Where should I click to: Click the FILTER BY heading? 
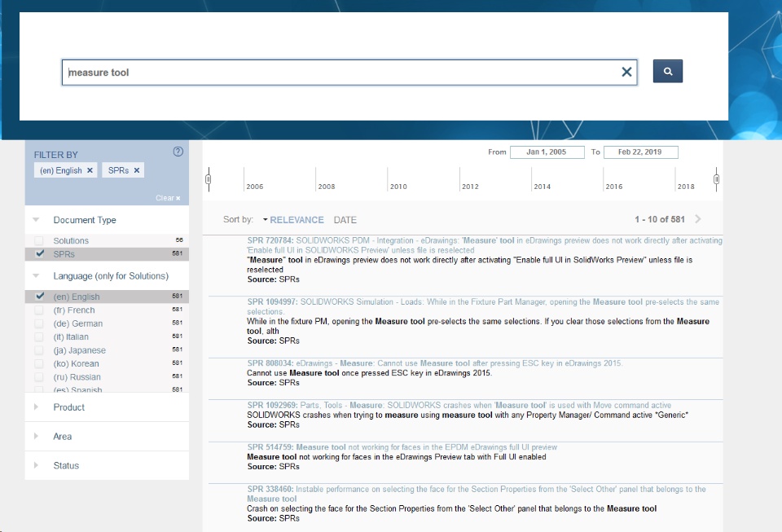click(x=56, y=155)
